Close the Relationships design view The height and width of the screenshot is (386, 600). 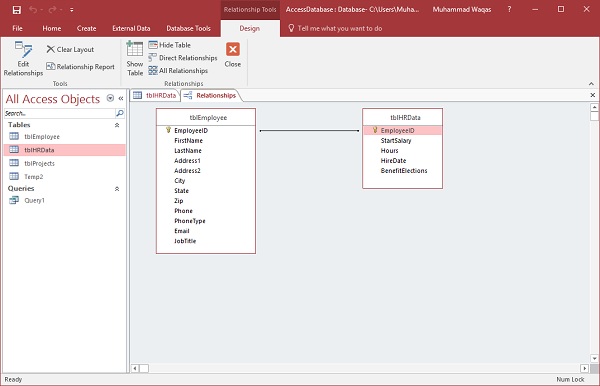[x=233, y=55]
